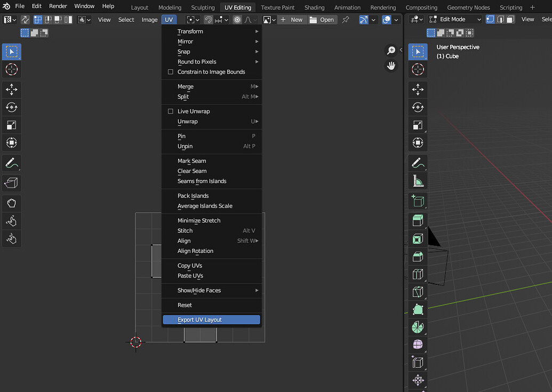Screen dimensions: 552x392
Task: Expand the Show/Hide Faces submenu
Action: tap(212, 290)
